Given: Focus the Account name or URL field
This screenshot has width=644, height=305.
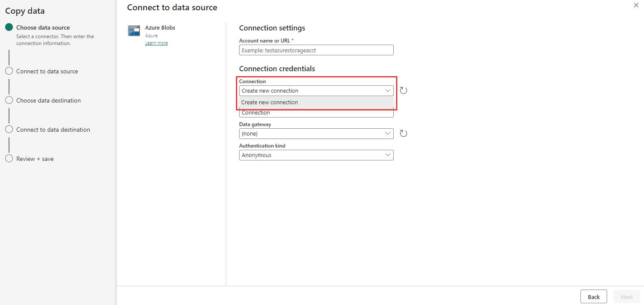Looking at the screenshot, I should [316, 50].
